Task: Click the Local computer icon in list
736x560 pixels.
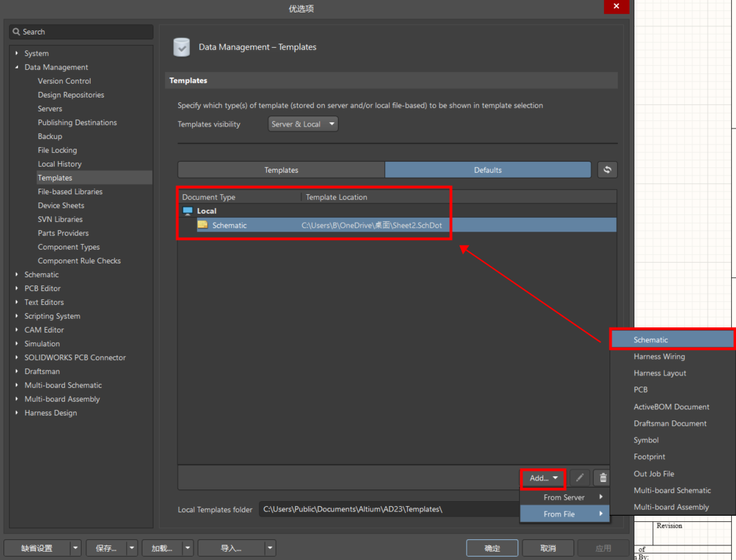Action: pos(188,211)
